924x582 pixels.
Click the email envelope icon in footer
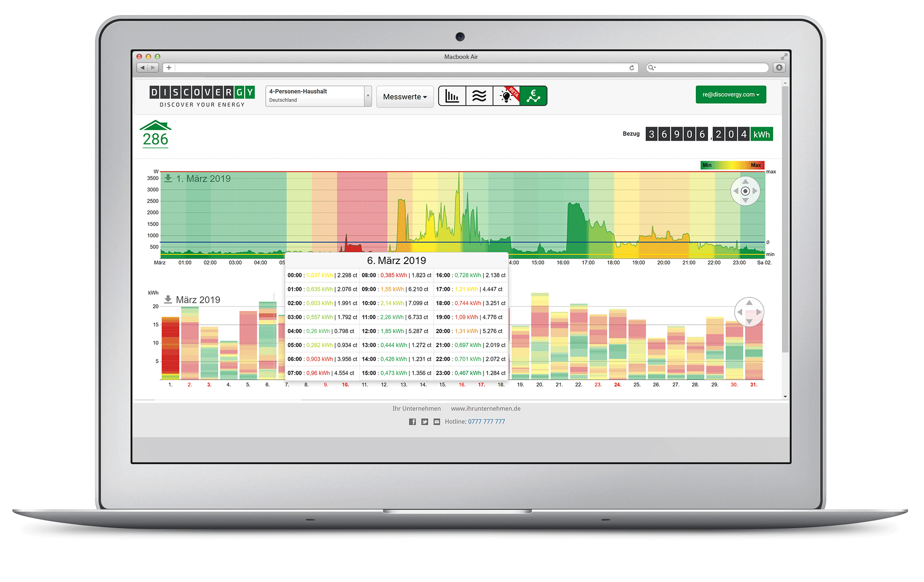pos(437,422)
